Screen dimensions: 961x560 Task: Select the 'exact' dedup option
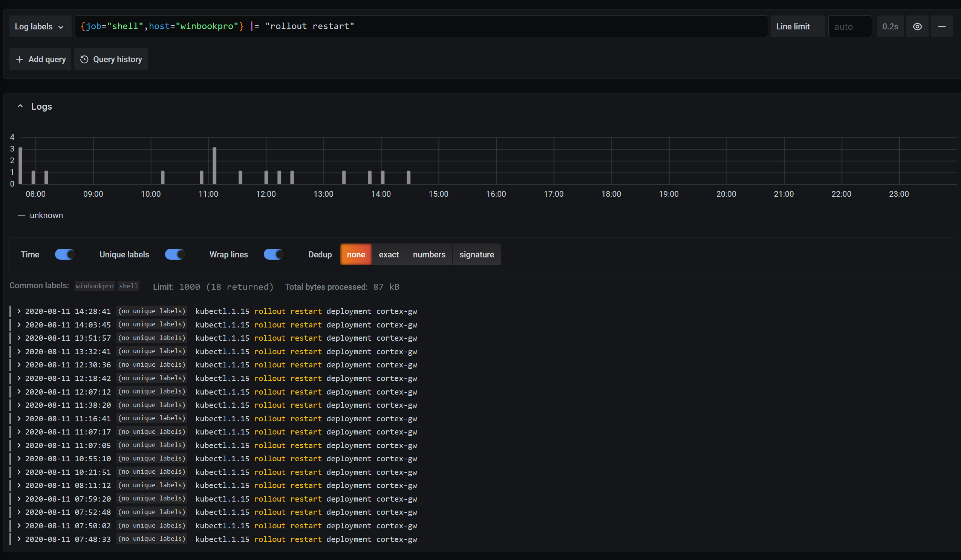[x=389, y=254]
